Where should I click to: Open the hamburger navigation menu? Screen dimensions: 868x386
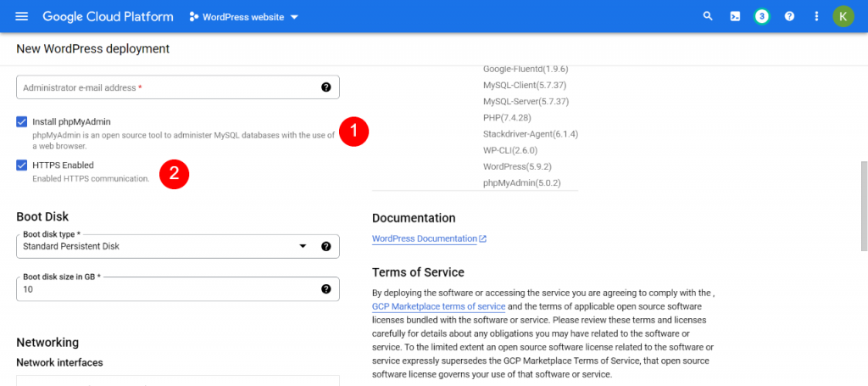pos(21,16)
